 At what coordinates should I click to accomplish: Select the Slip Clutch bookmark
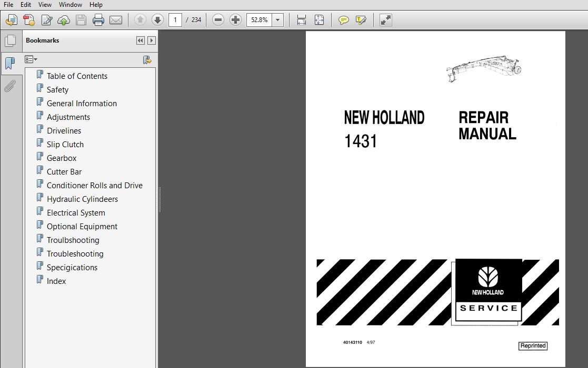65,145
